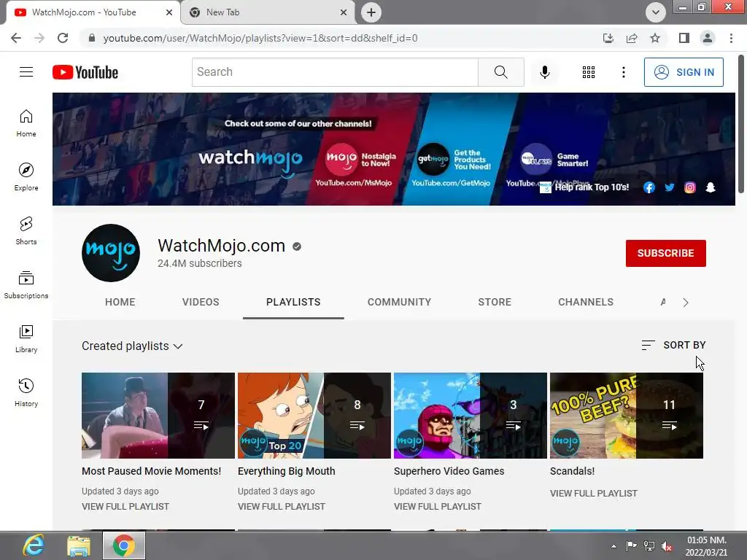Select the PLAYLISTS channel tab
The height and width of the screenshot is (560, 747).
pos(293,302)
